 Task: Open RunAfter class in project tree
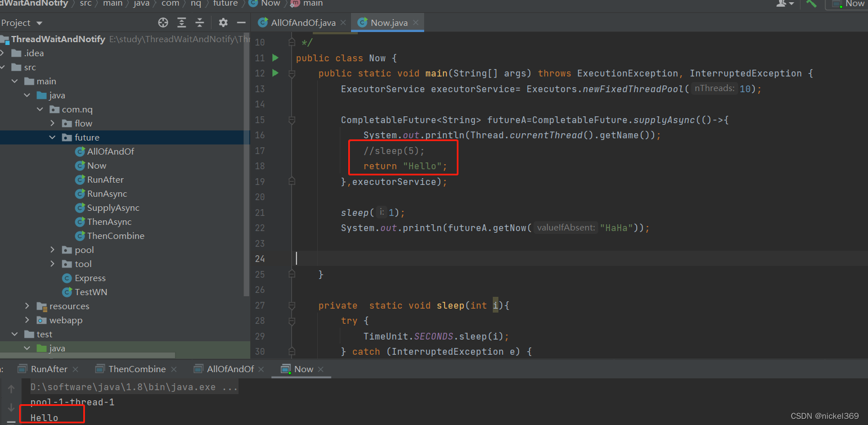tap(106, 180)
